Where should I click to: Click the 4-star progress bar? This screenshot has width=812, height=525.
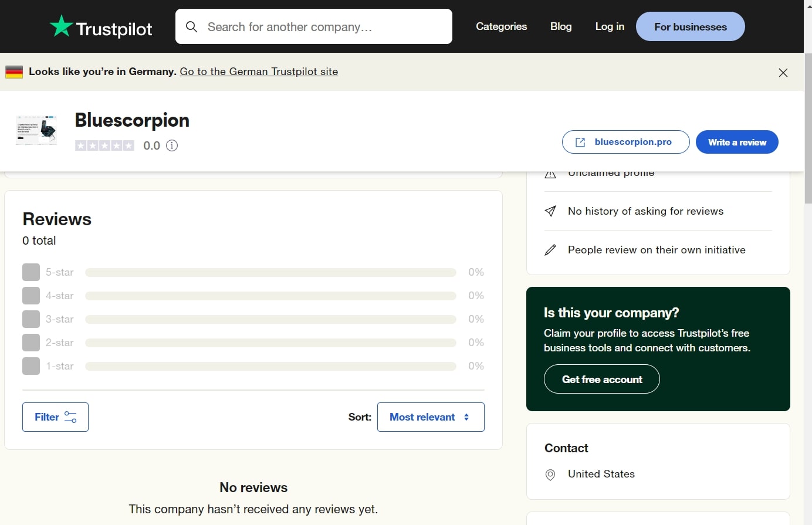[270, 296]
